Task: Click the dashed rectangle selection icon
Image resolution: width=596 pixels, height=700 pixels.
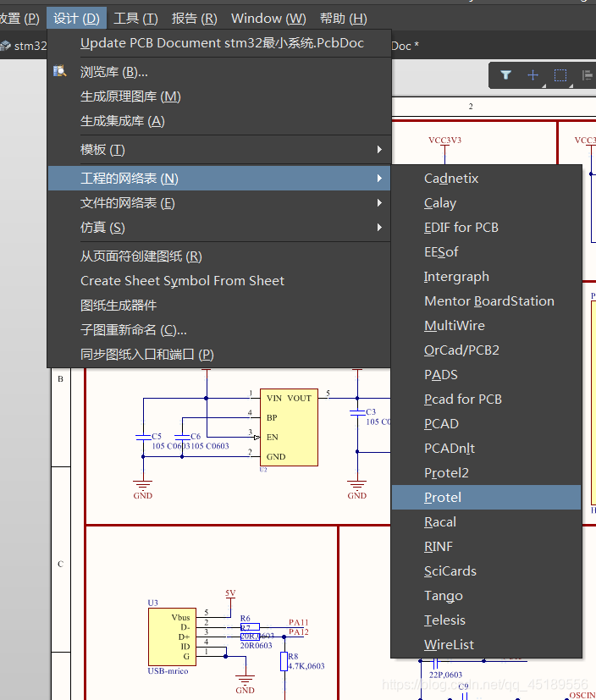Action: coord(560,75)
